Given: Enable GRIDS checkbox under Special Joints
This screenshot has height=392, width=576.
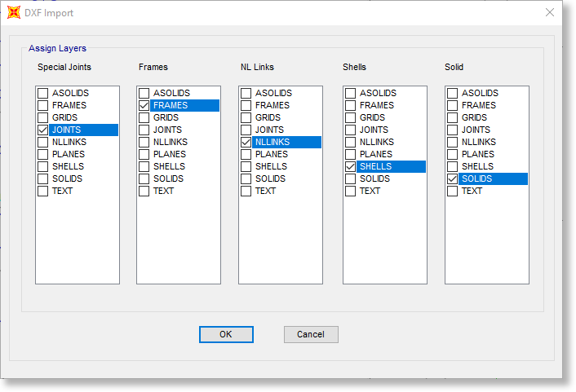Looking at the screenshot, I should (x=42, y=118).
